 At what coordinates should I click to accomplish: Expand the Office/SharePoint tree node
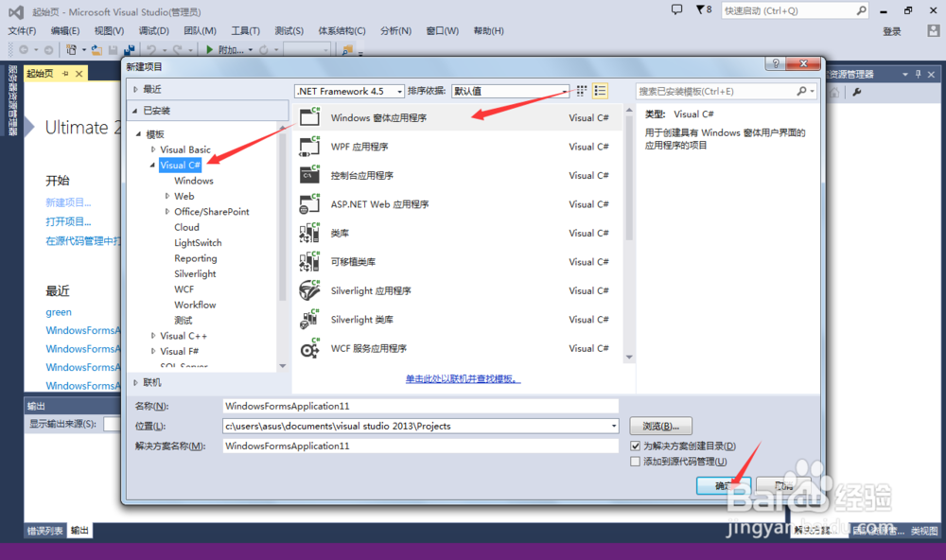click(167, 211)
